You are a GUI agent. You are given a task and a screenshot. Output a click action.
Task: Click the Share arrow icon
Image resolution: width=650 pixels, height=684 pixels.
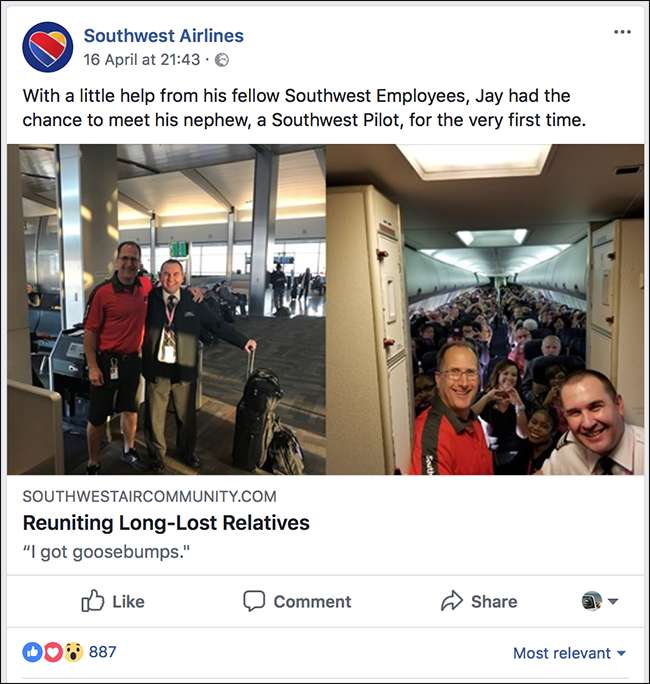coord(452,601)
